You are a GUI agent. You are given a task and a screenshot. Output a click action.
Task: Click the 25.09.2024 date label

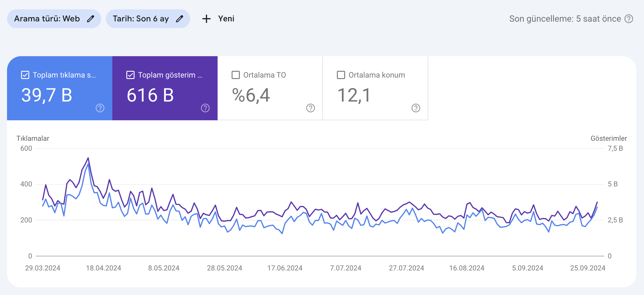(588, 268)
